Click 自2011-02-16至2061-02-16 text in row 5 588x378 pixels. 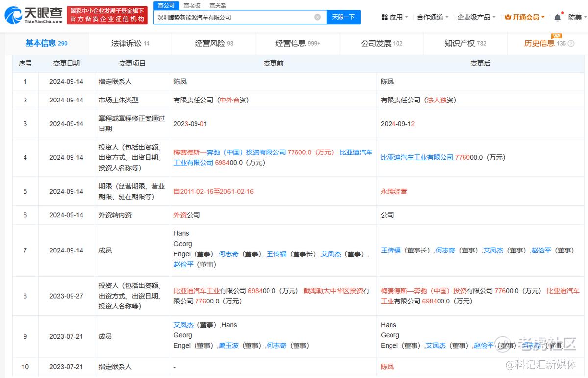[x=214, y=191]
